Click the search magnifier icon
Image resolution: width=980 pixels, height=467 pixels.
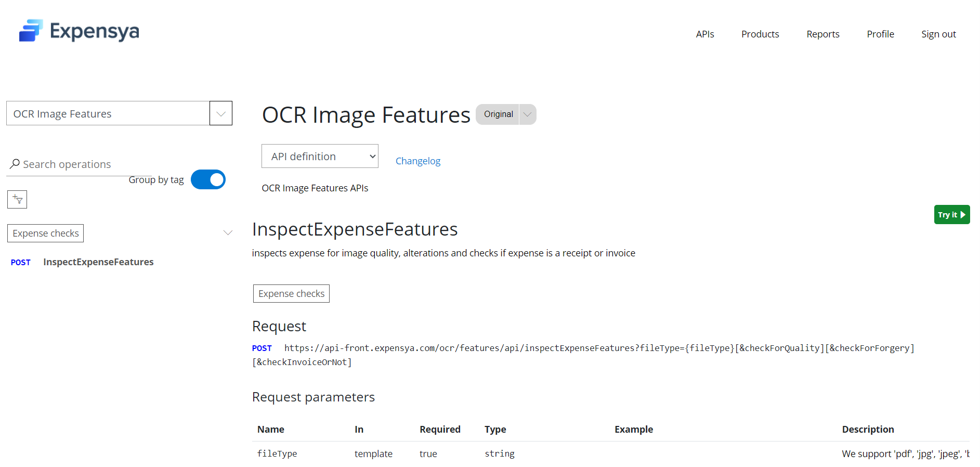point(15,164)
